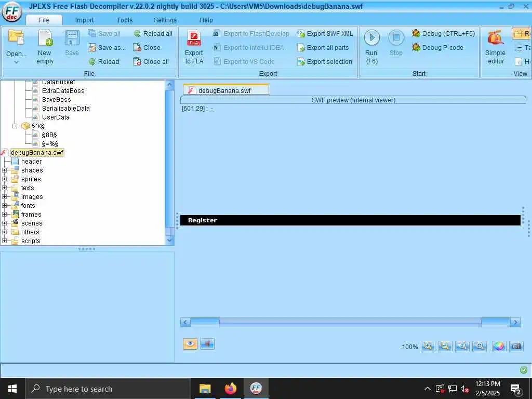
Task: Select SerialisableData in the tree
Action: coord(66,108)
